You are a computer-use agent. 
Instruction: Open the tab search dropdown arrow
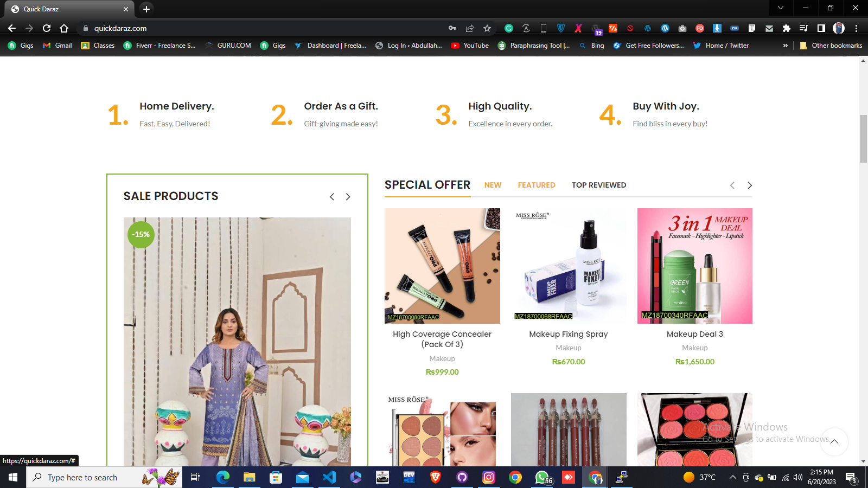click(x=781, y=8)
